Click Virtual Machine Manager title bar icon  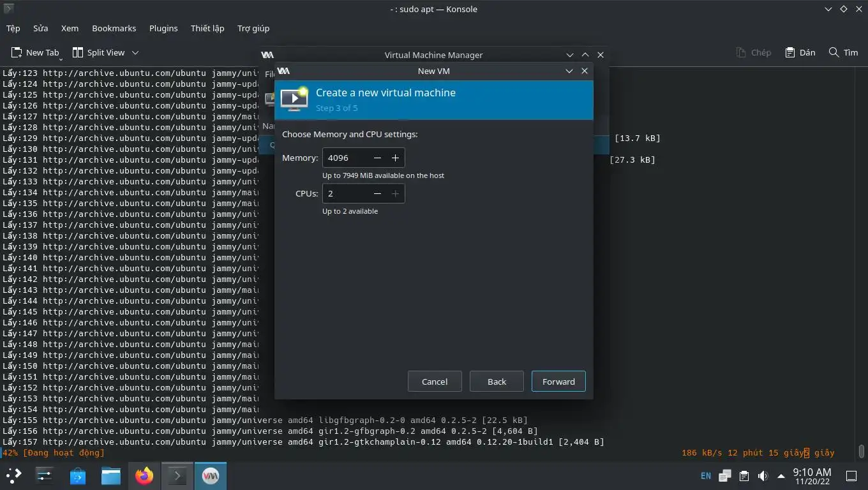coord(267,55)
